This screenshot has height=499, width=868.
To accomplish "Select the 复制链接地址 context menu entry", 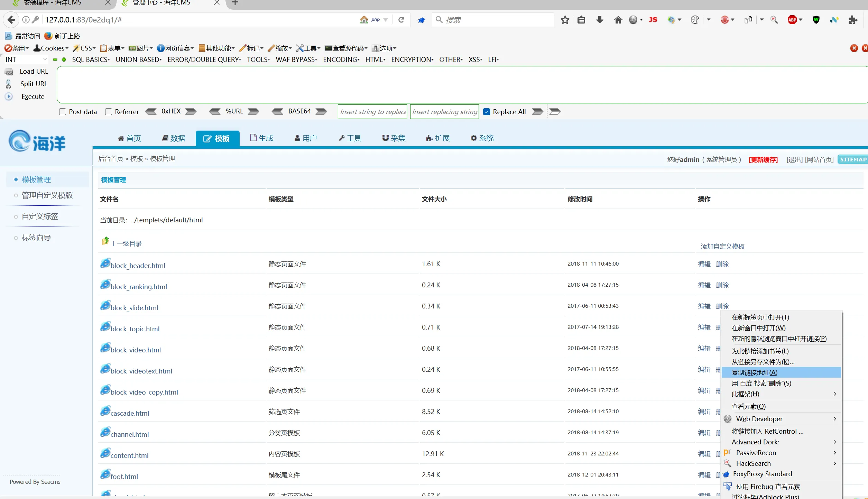I will coord(754,372).
